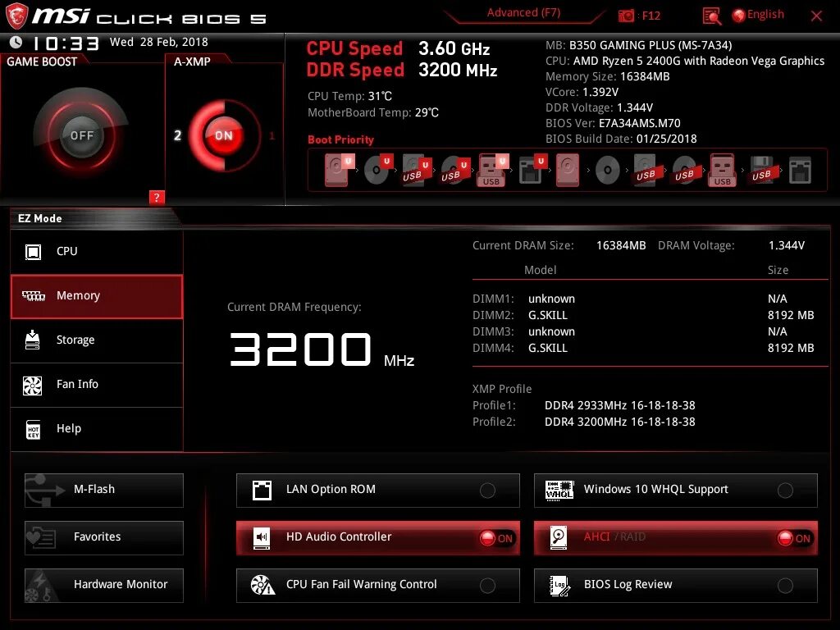The width and height of the screenshot is (840, 630).
Task: Toggle the A-XMP ON knob
Action: (x=224, y=135)
